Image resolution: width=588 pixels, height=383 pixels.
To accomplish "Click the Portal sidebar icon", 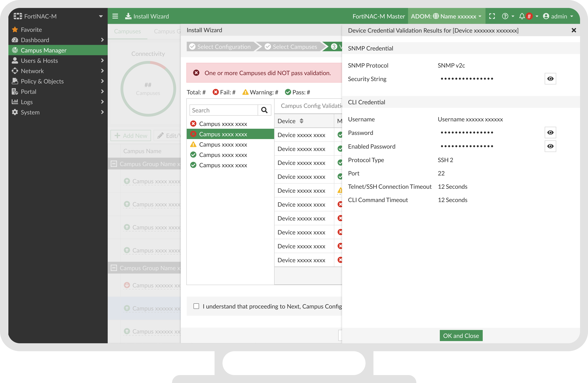I will (x=15, y=92).
